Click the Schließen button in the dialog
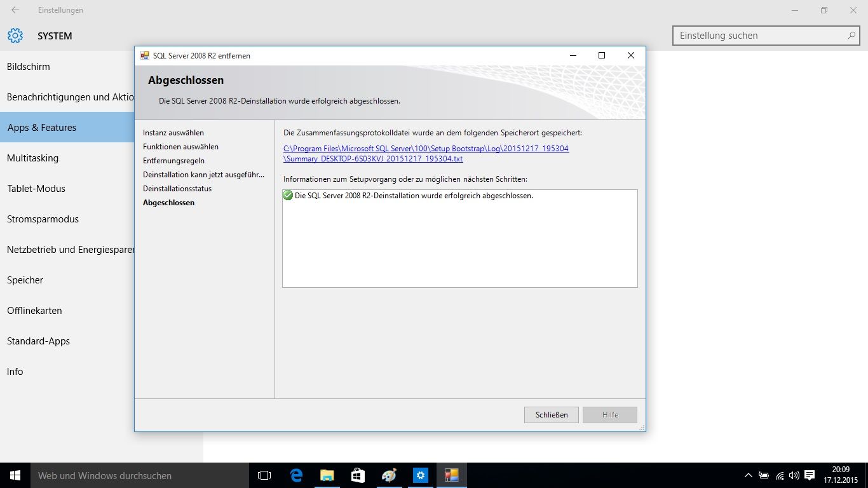 tap(552, 415)
